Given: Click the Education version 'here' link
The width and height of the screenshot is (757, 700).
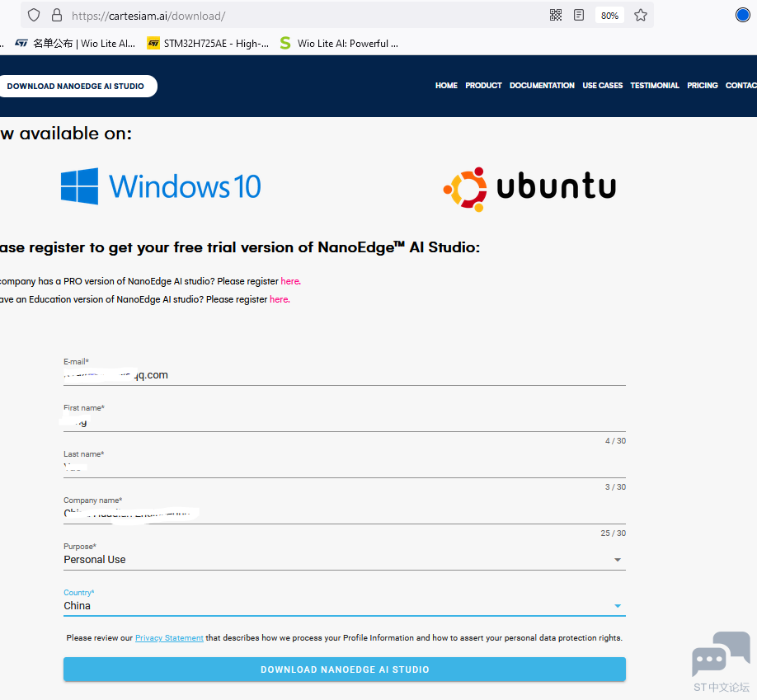Looking at the screenshot, I should pyautogui.click(x=280, y=300).
